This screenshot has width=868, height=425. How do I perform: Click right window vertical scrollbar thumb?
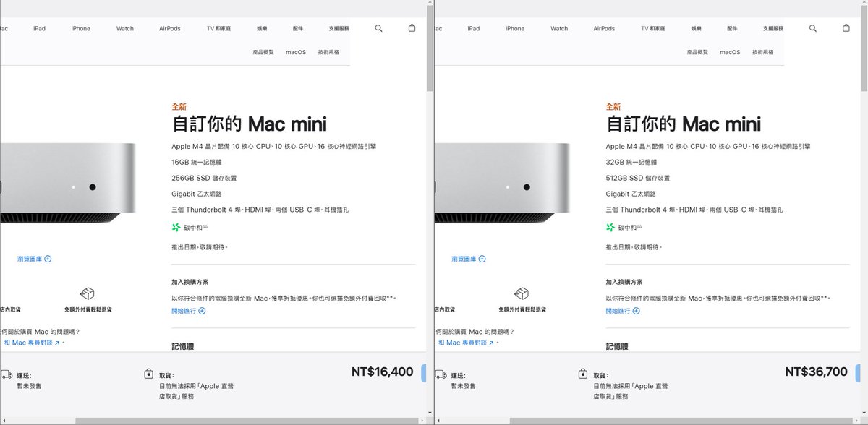[x=864, y=48]
